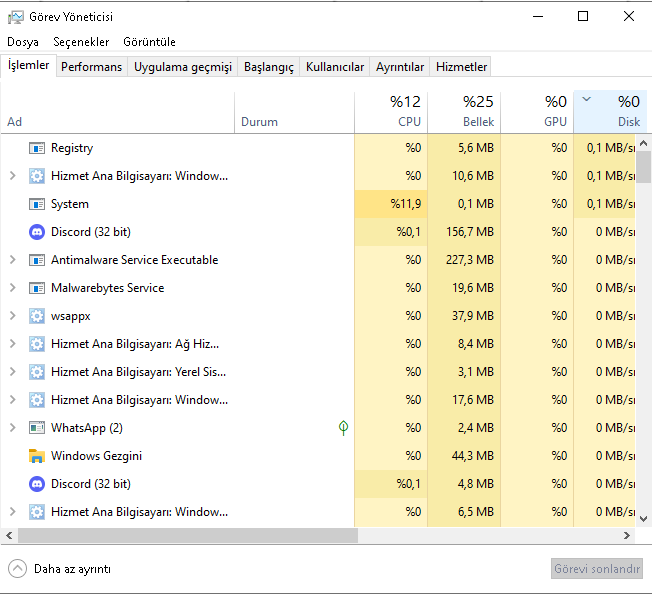Screen dimensions: 652x600
Task: Click the Windows Gezgini folder icon
Action: (37, 456)
